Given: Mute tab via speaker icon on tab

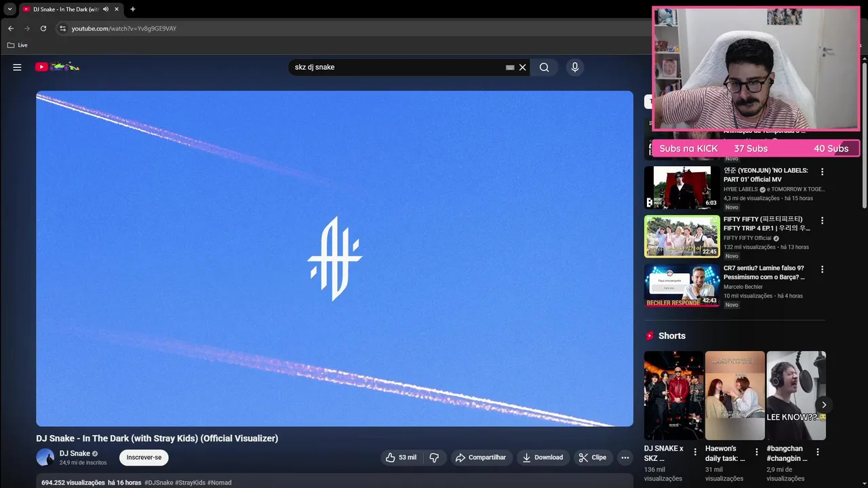Looking at the screenshot, I should coord(106,9).
